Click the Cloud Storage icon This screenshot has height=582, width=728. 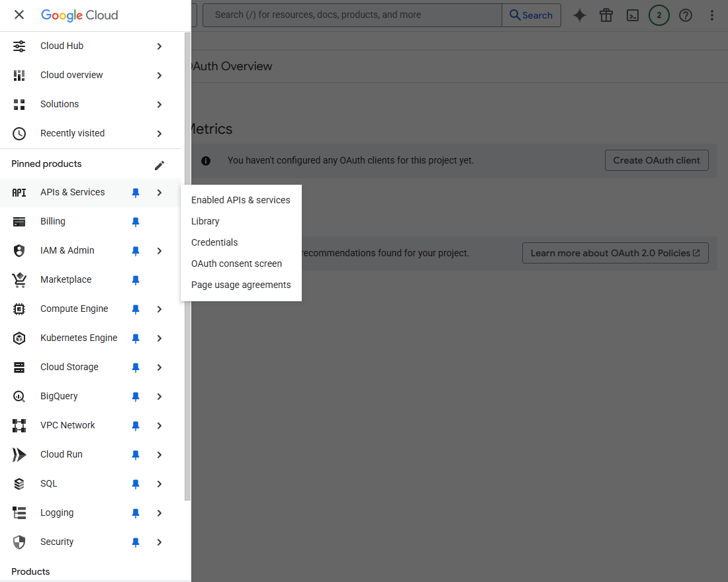19,367
